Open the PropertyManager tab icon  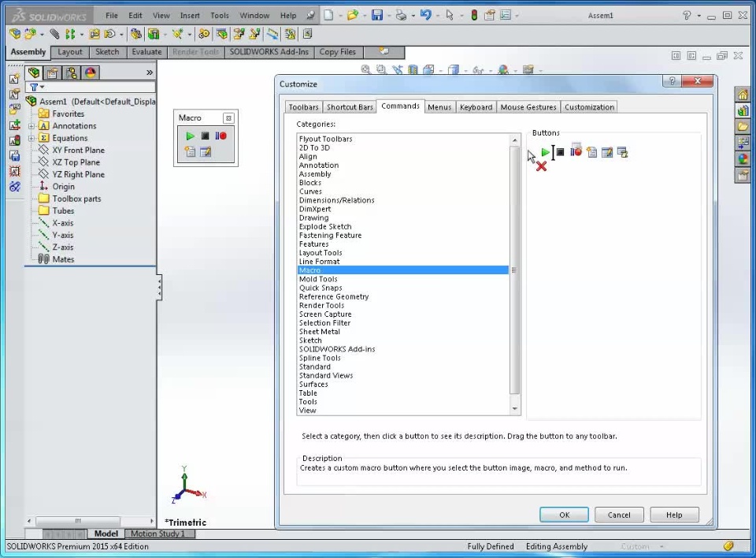(x=52, y=73)
